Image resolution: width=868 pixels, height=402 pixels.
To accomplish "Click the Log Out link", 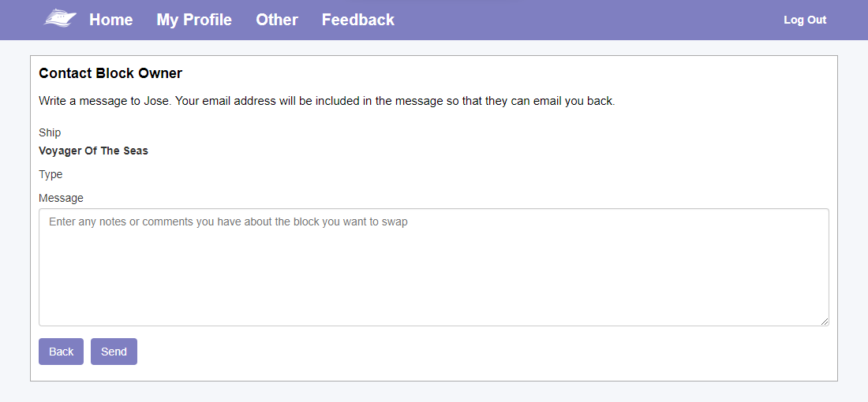I will (805, 20).
